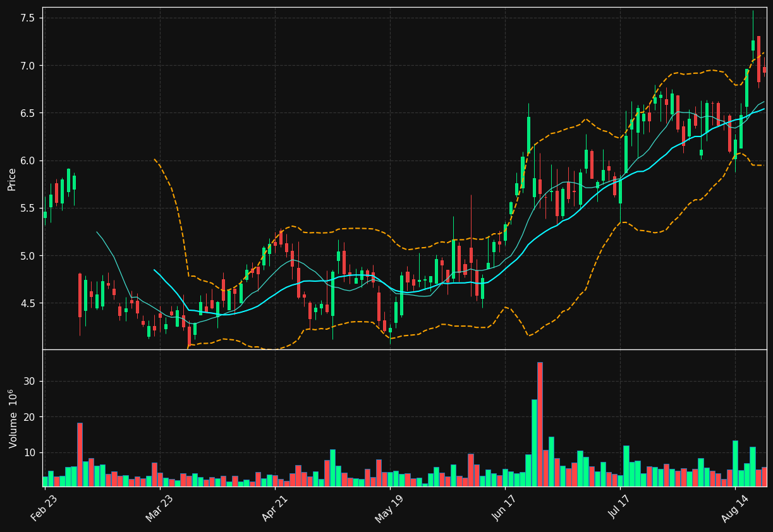Click the tallest volume bar above 30
This screenshot has height=532, width=773.
click(540, 424)
